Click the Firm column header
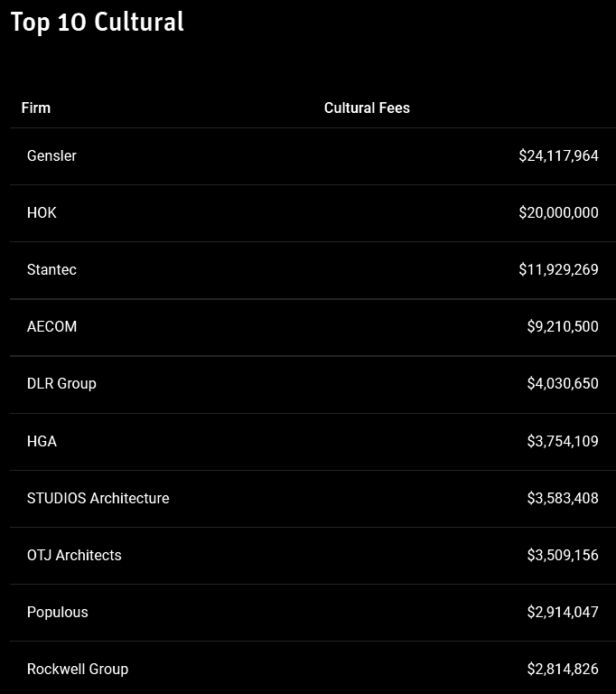The height and width of the screenshot is (694, 616). click(x=36, y=108)
